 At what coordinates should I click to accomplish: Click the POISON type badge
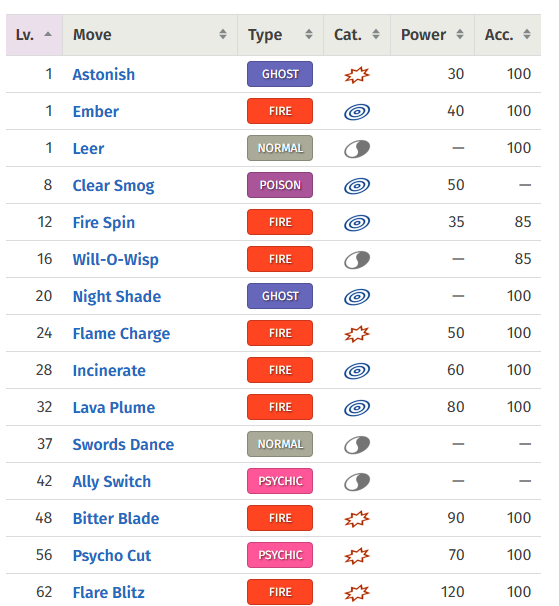(280, 185)
